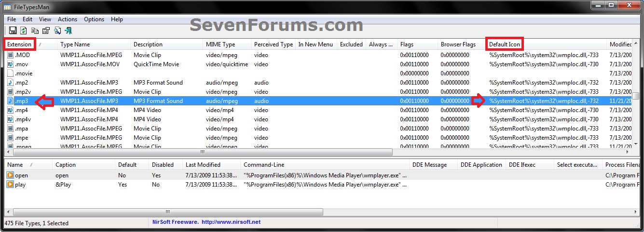Click the .mov row file icon

pyautogui.click(x=11, y=64)
